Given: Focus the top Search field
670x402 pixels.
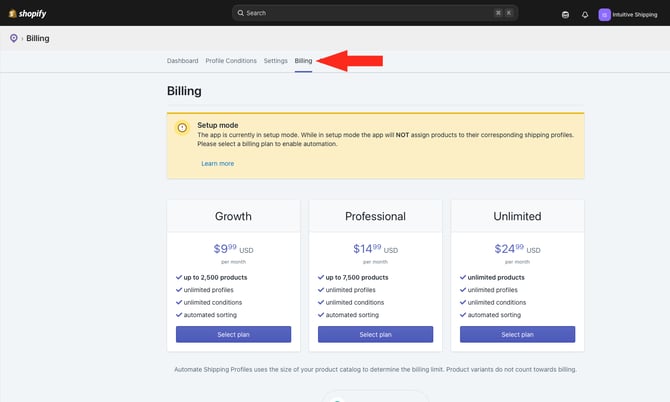Looking at the screenshot, I should click(375, 13).
